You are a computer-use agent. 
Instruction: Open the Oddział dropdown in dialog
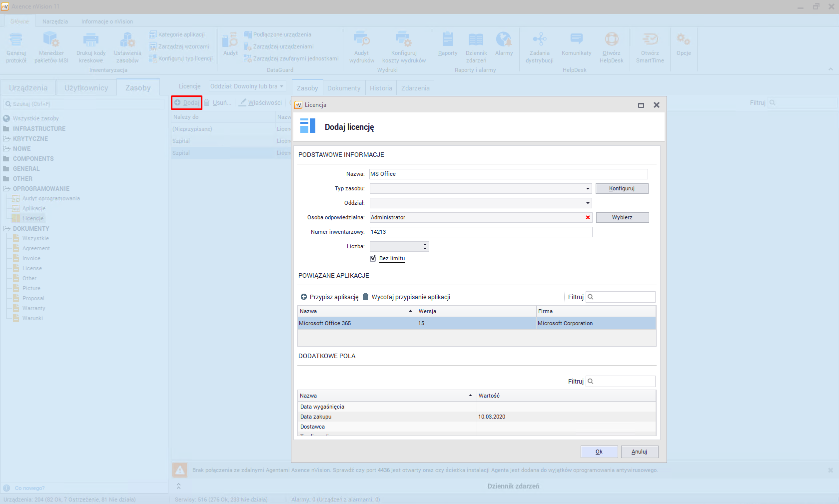point(588,203)
